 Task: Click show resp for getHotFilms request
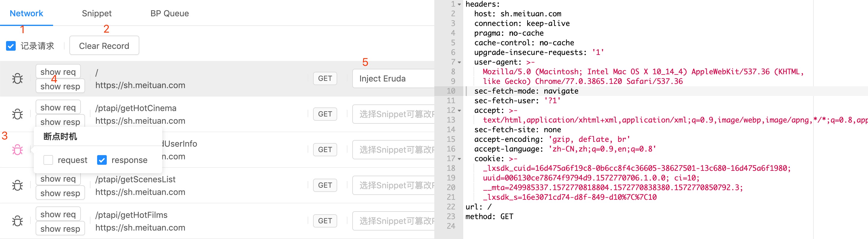(x=60, y=228)
